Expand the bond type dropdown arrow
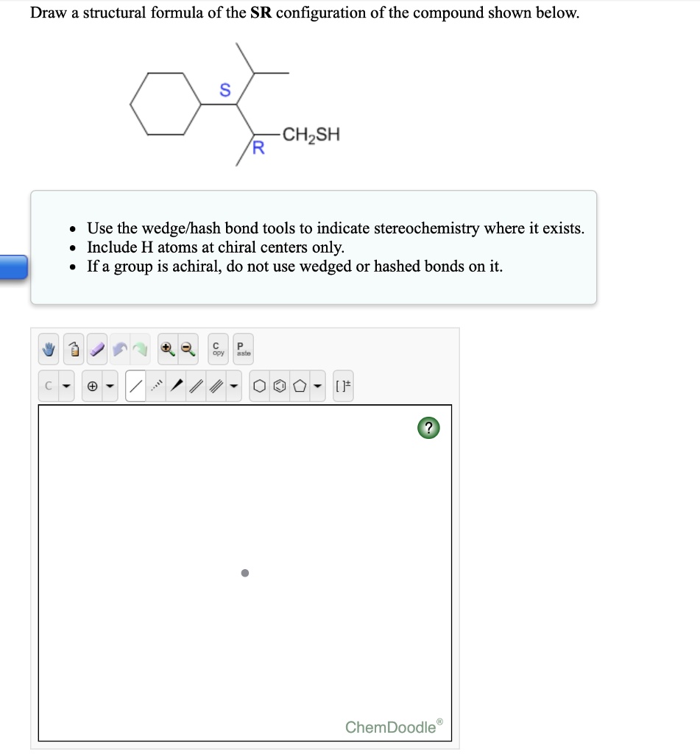The width and height of the screenshot is (700, 754). [234, 385]
